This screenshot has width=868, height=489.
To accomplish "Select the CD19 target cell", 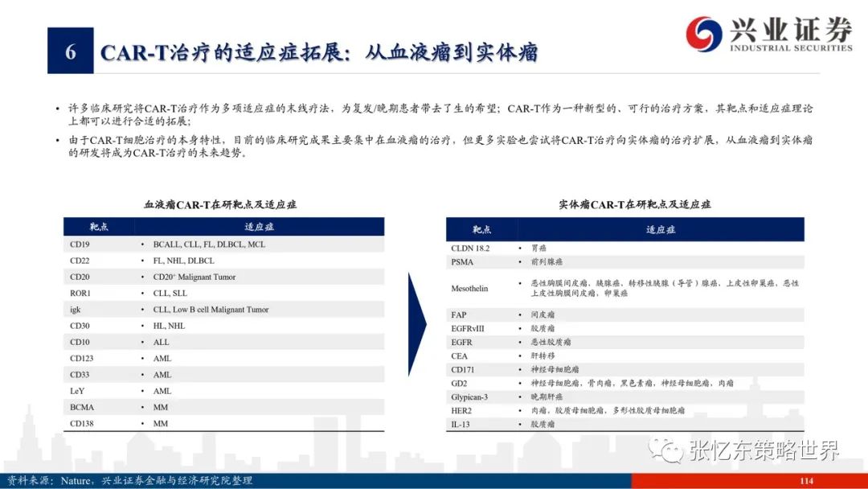I will pyautogui.click(x=80, y=244).
